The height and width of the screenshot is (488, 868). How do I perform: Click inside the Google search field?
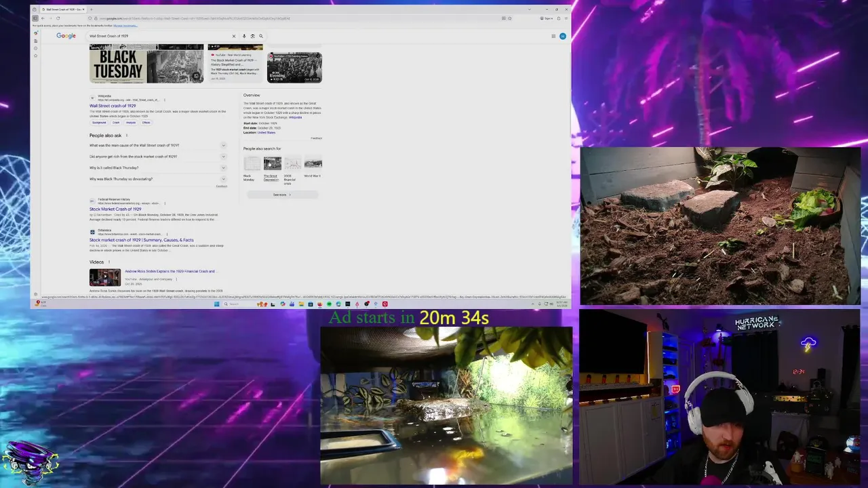click(159, 36)
